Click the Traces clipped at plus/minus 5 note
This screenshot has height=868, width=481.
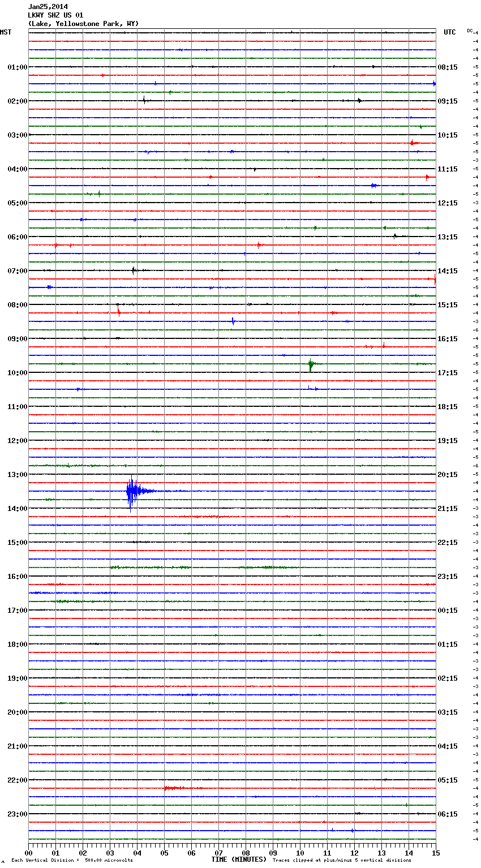click(x=342, y=860)
